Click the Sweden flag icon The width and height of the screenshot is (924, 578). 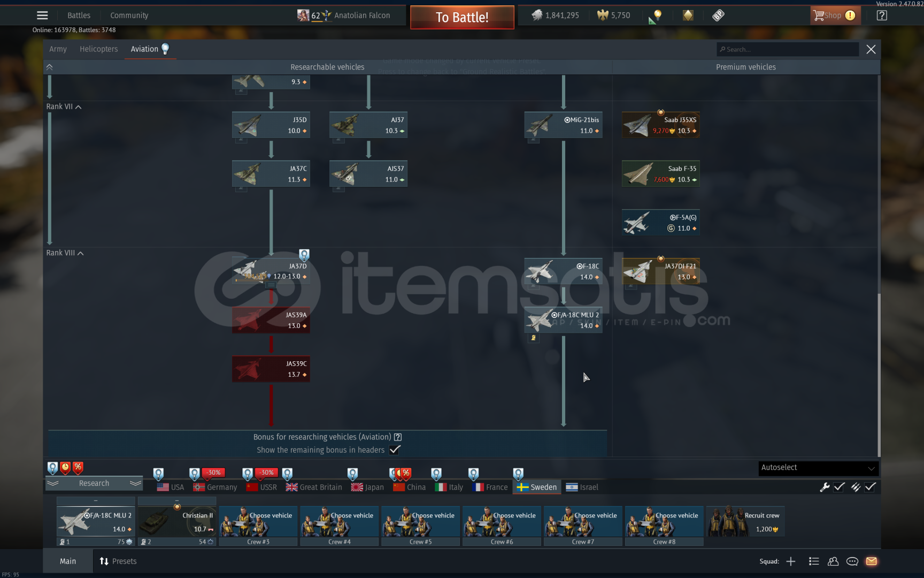tap(522, 487)
